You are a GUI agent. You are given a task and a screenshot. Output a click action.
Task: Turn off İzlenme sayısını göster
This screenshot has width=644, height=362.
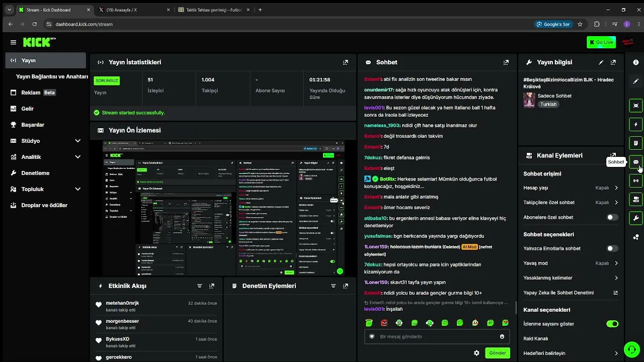pos(612,324)
